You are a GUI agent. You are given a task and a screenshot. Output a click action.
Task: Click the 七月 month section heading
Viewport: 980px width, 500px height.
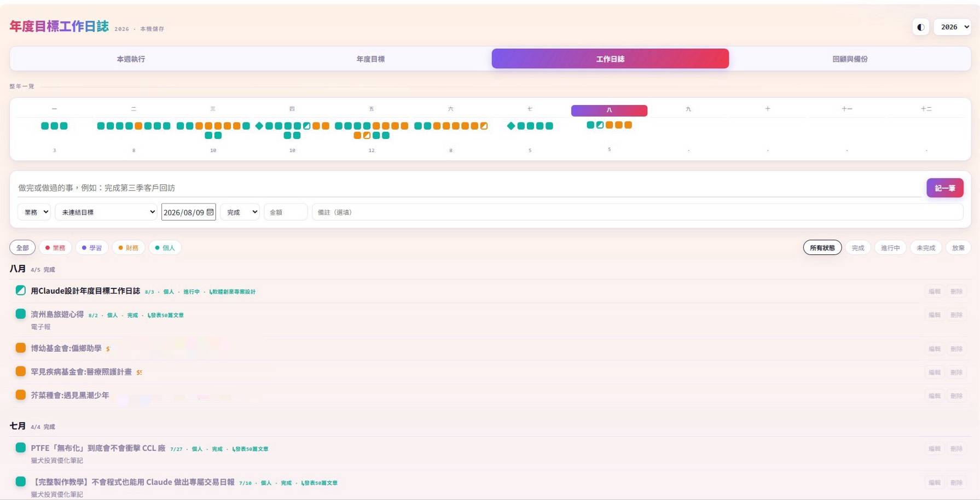coord(18,426)
